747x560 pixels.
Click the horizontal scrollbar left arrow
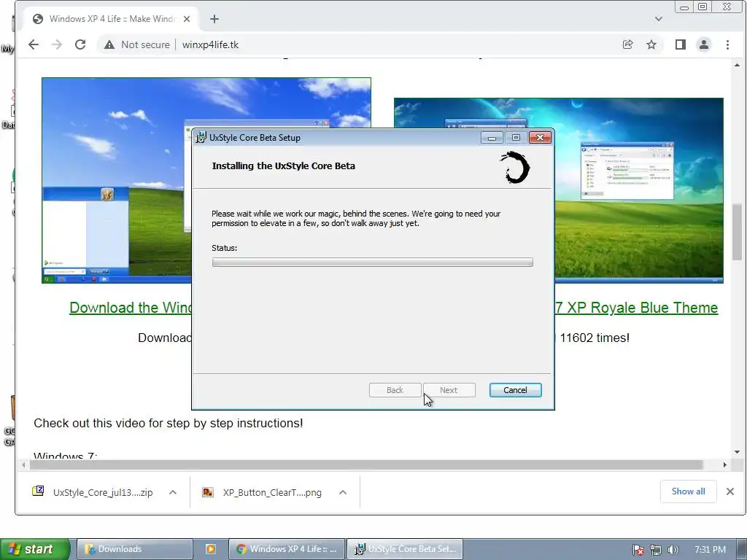(x=23, y=464)
